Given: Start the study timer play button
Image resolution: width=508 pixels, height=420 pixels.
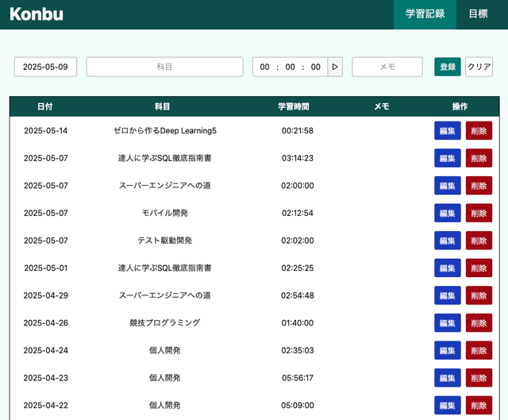Looking at the screenshot, I should [x=335, y=67].
